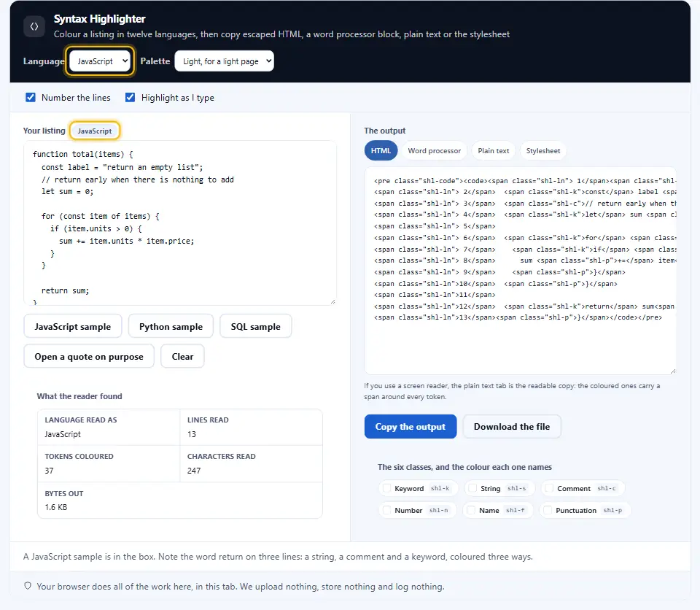Click the String shl-s colour swatch
Viewport: 700px width, 610px height.
(472, 488)
